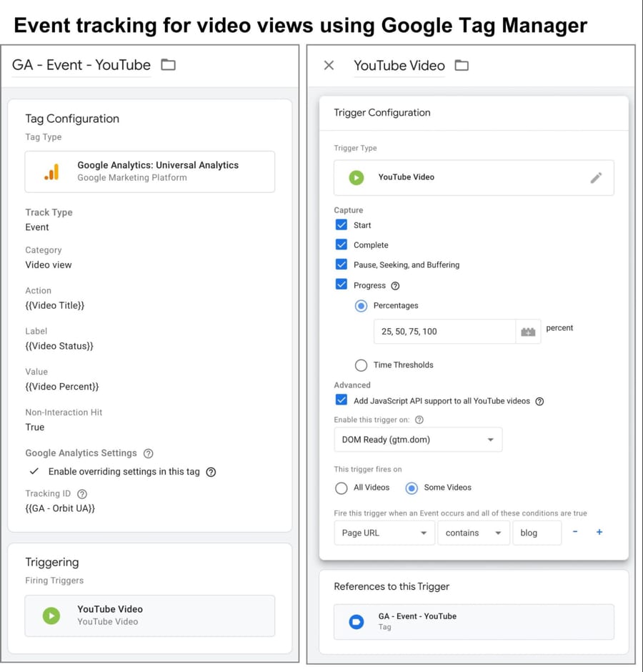Toggle Add JavaScript API support checkbox
This screenshot has width=643, height=672.
(342, 400)
